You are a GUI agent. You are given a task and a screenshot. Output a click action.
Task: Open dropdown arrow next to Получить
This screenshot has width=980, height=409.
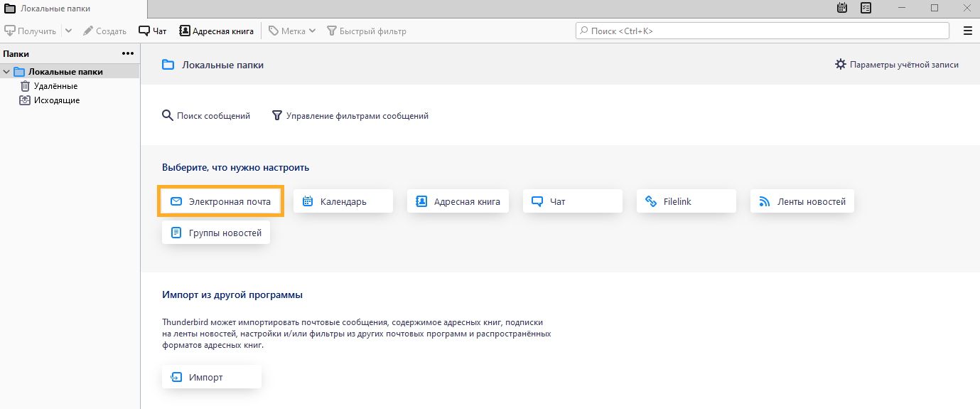[x=68, y=31]
